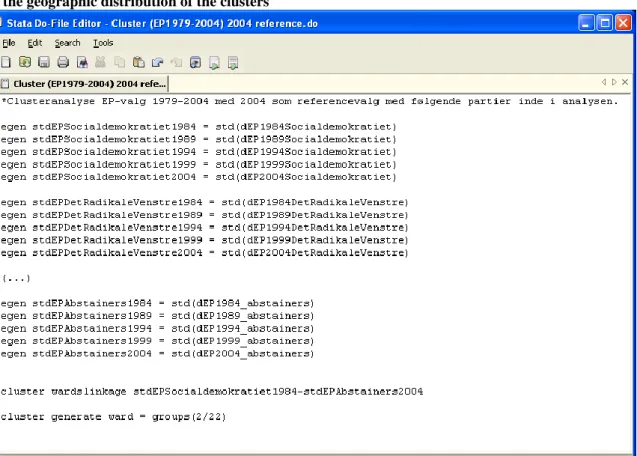Click the Preview in Viewer icon
637x456 pixels.
[195, 62]
